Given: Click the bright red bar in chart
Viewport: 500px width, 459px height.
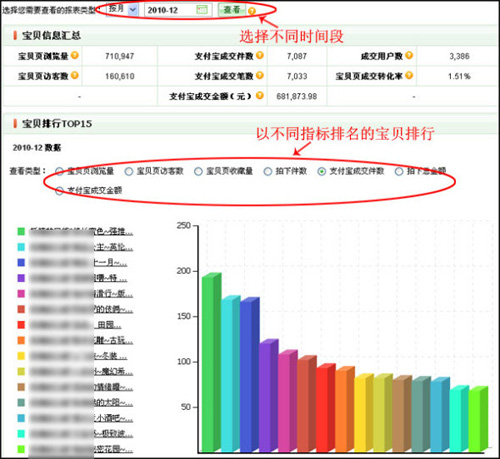Looking at the screenshot, I should coord(326,408).
